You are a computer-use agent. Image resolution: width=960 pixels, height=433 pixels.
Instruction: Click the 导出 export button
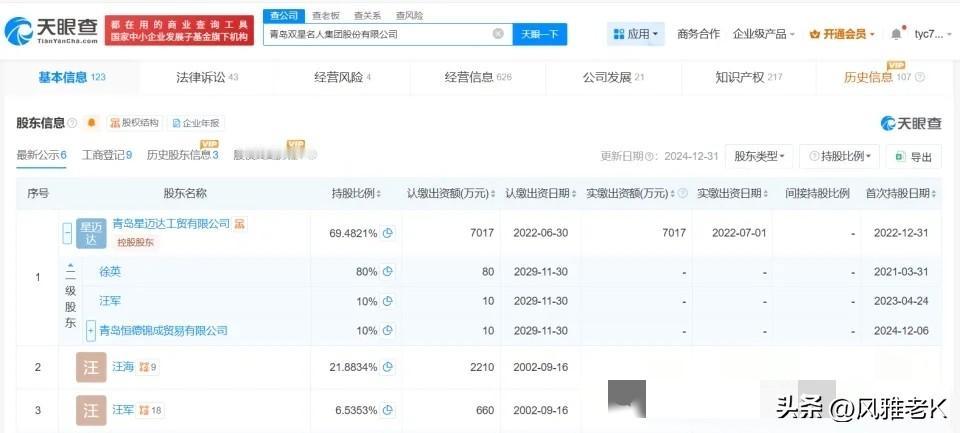913,156
